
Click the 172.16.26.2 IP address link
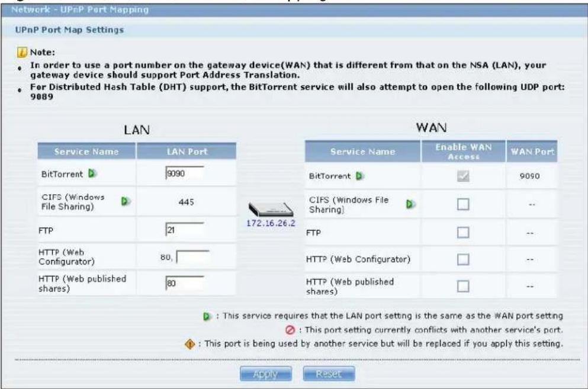point(271,223)
